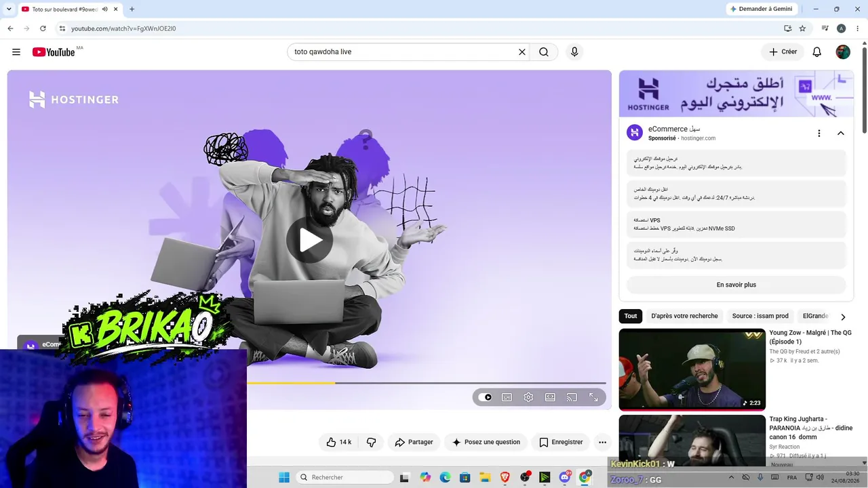View site information icon in address bar
The width and height of the screenshot is (868, 488).
click(62, 28)
